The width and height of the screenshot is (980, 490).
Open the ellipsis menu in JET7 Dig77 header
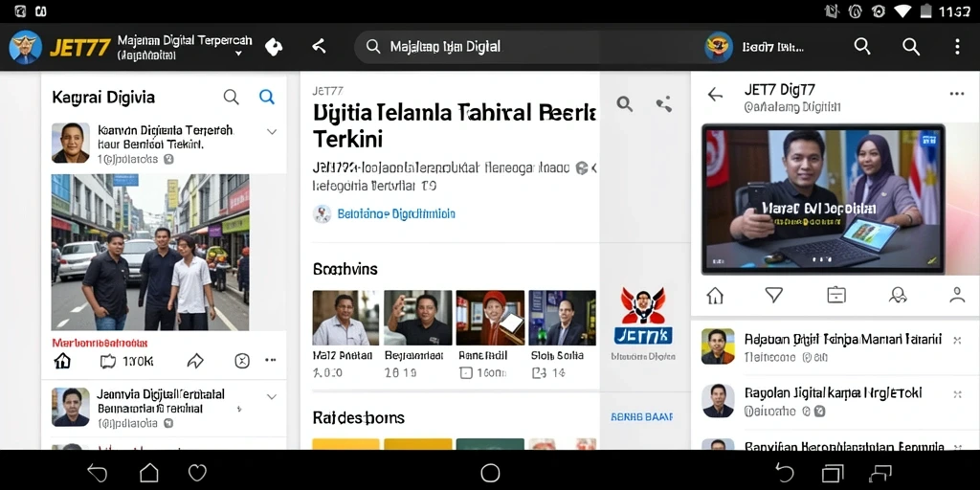click(957, 94)
